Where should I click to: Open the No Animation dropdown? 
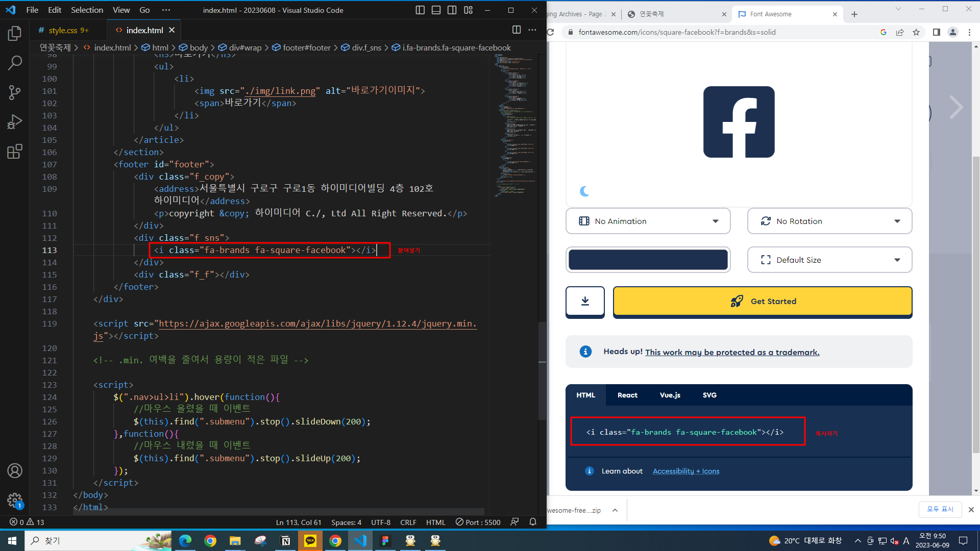(648, 221)
